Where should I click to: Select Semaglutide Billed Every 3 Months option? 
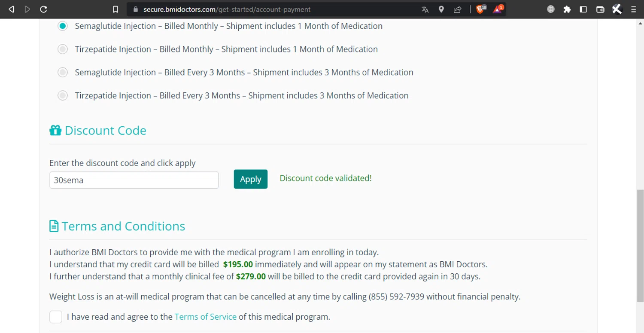[x=63, y=72]
